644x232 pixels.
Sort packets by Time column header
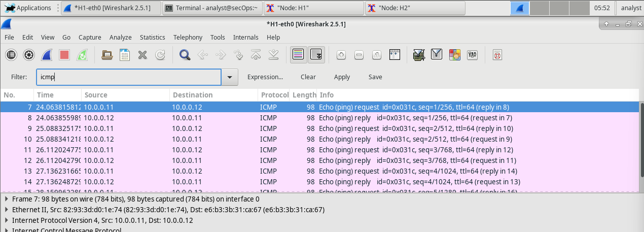58,95
